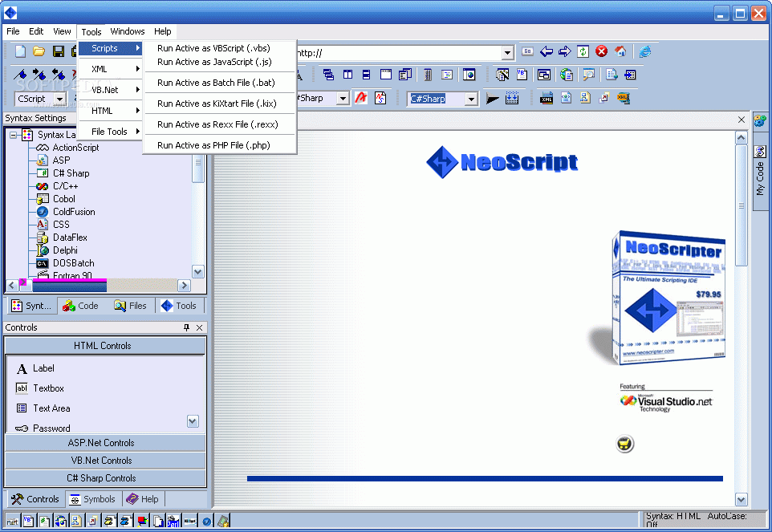Select Run Active as PHP File (.php)
Image resolution: width=772 pixels, height=532 pixels.
coord(220,145)
